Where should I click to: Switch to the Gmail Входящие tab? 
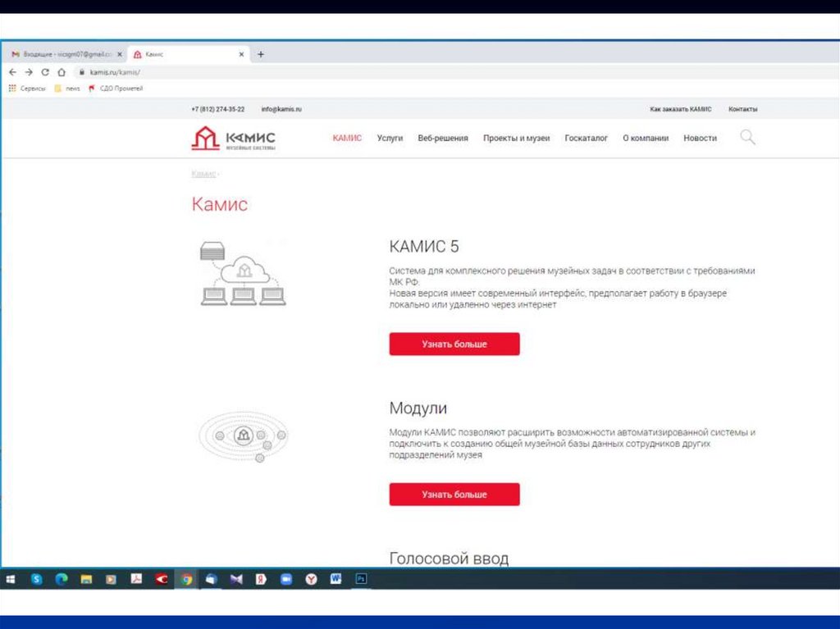tap(66, 54)
